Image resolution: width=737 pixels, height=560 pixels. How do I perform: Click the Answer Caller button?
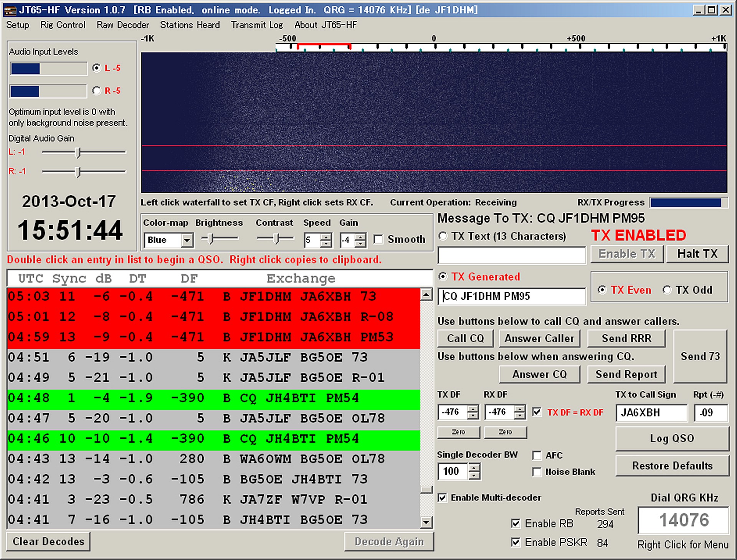(x=539, y=339)
